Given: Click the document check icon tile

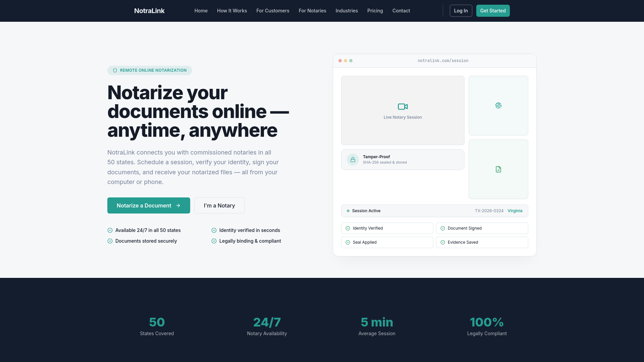Looking at the screenshot, I should pos(498,169).
